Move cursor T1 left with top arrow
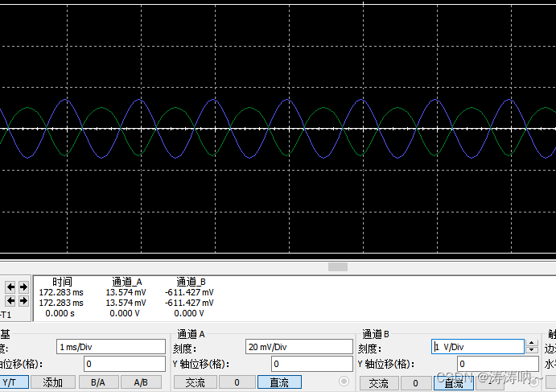The image size is (556, 392). pyautogui.click(x=11, y=287)
